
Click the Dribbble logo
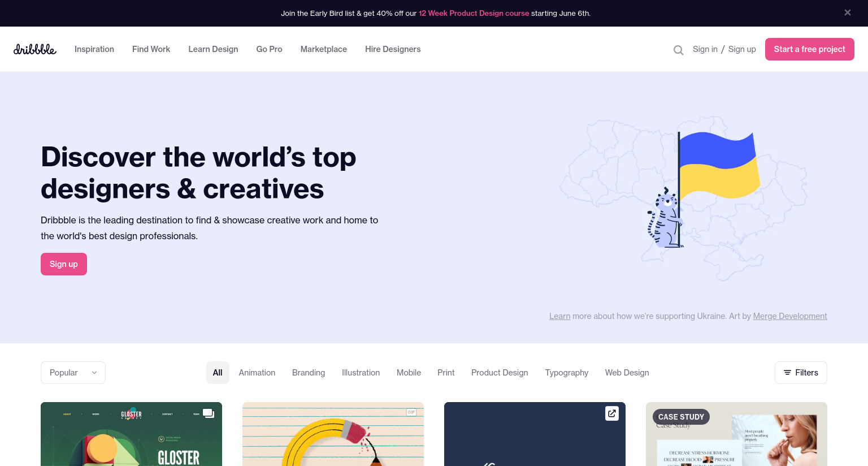(x=35, y=49)
